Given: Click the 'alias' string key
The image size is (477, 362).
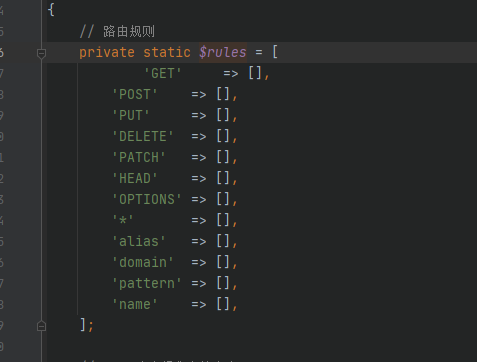Looking at the screenshot, I should [139, 241].
